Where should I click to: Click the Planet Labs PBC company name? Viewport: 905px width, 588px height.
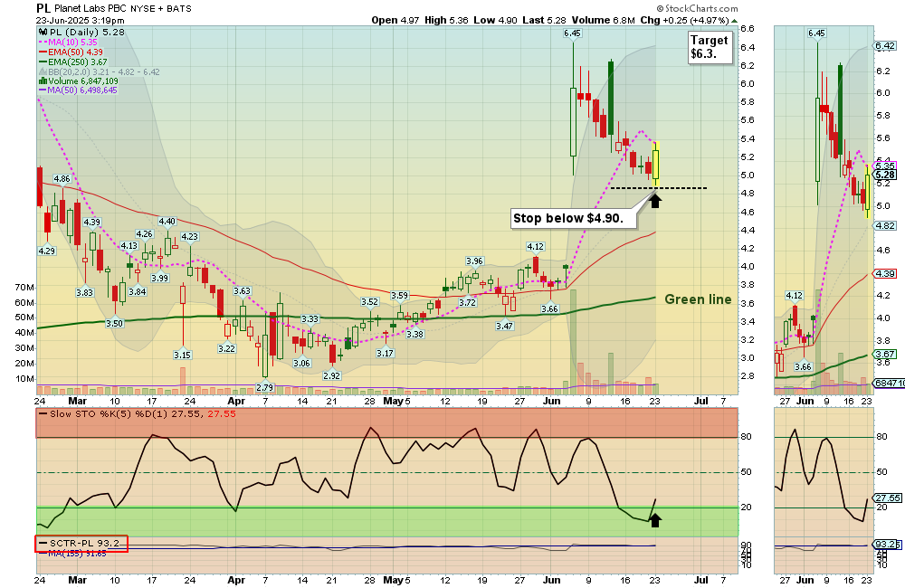coord(90,9)
